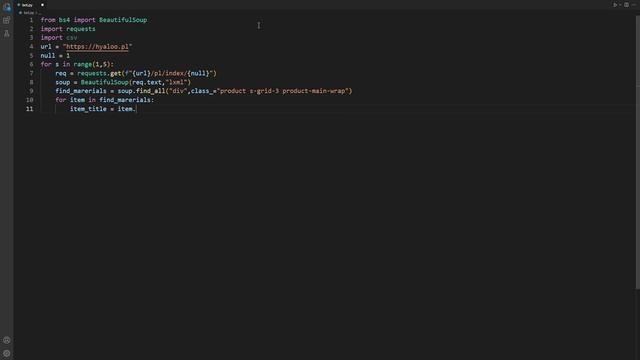Open run options dropdown beside play button
640x360 pixels.
(x=620, y=5)
